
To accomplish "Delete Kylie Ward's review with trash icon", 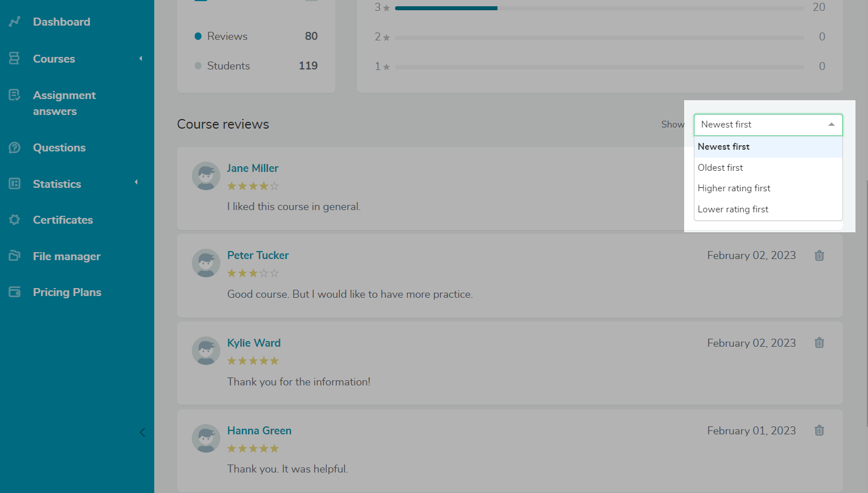I will coord(819,343).
